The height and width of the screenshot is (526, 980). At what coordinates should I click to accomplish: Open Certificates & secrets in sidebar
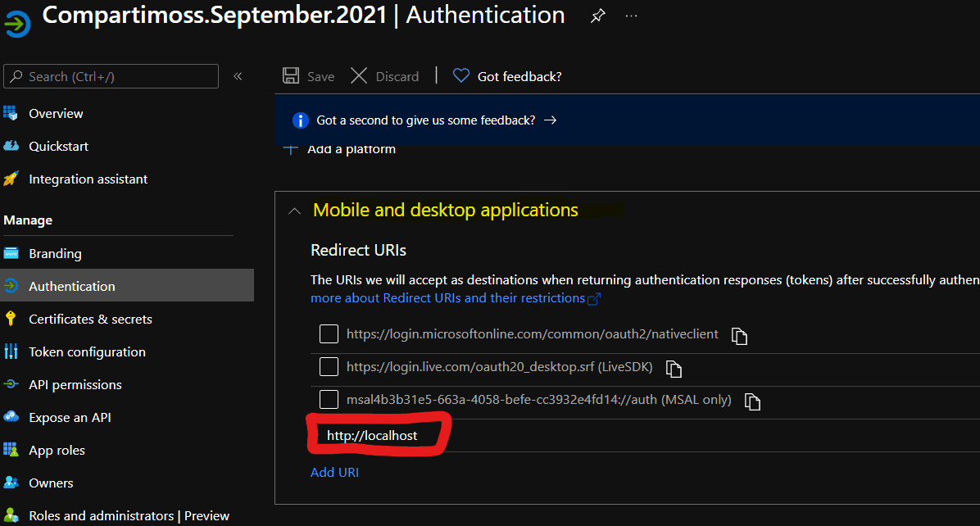coord(91,320)
